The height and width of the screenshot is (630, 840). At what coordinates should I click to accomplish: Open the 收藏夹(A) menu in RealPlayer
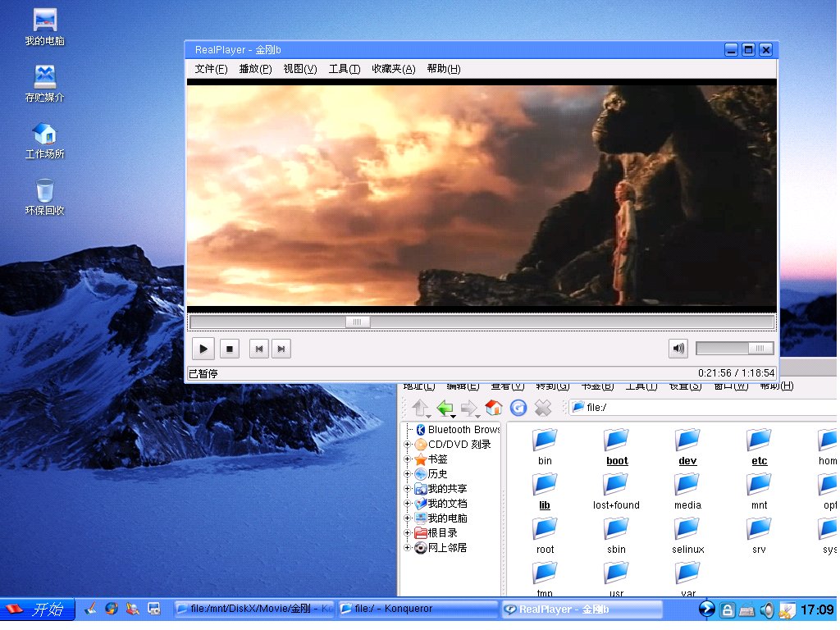coord(394,69)
